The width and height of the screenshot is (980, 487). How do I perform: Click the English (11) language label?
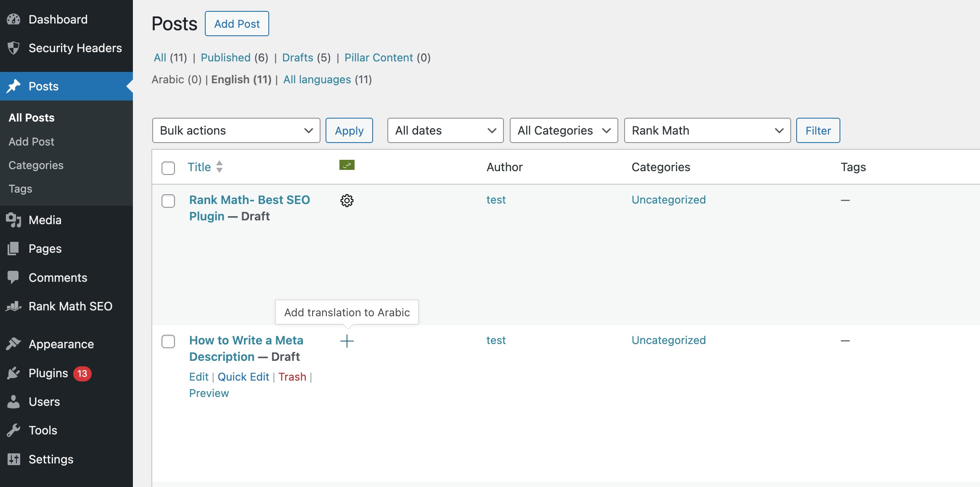241,79
